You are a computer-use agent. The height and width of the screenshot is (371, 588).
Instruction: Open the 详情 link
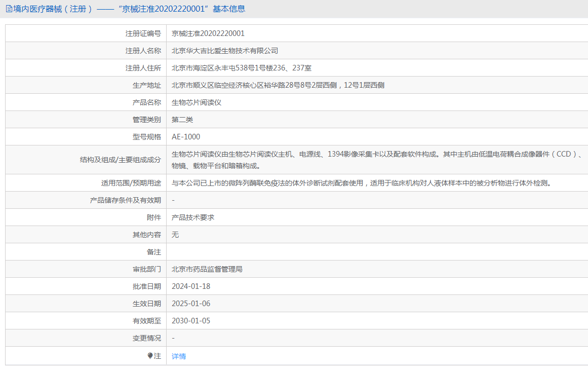179,356
